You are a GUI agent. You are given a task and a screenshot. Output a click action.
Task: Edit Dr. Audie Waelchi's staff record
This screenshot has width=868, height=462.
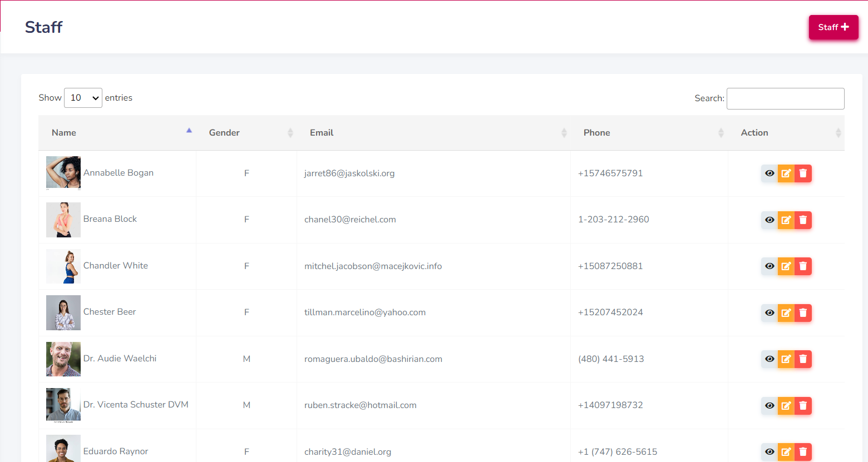coord(786,359)
